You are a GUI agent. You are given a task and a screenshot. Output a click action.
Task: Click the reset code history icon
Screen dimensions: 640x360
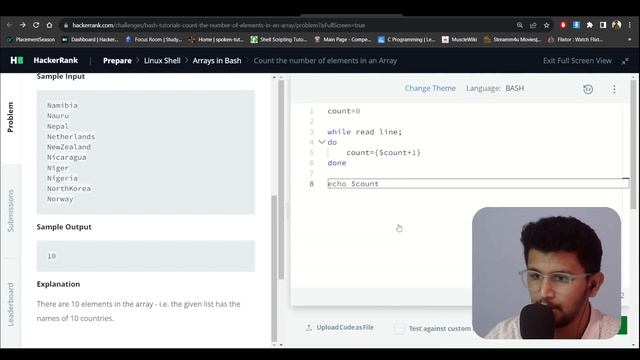click(x=588, y=89)
